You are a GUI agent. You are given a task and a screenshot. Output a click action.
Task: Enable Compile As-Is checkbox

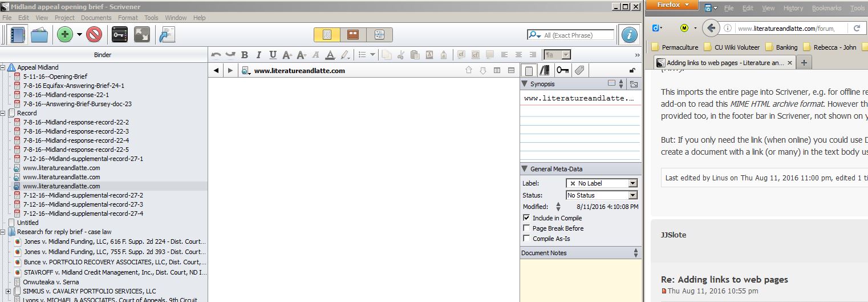point(526,239)
